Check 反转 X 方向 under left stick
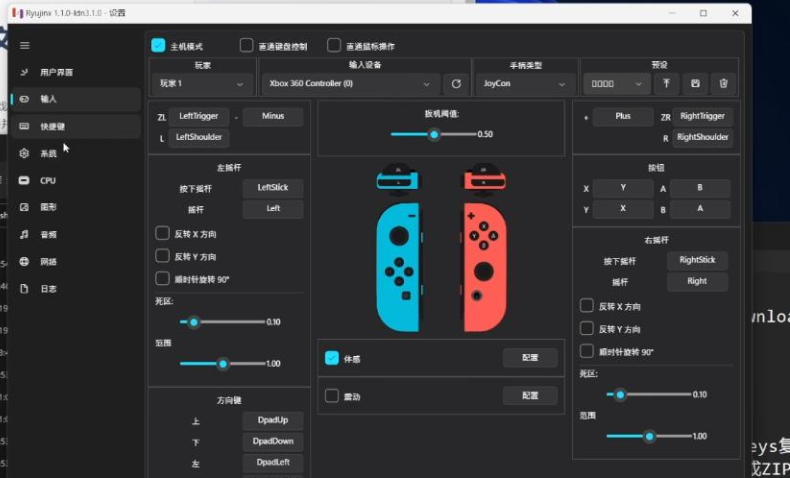The width and height of the screenshot is (790, 478). tap(162, 233)
